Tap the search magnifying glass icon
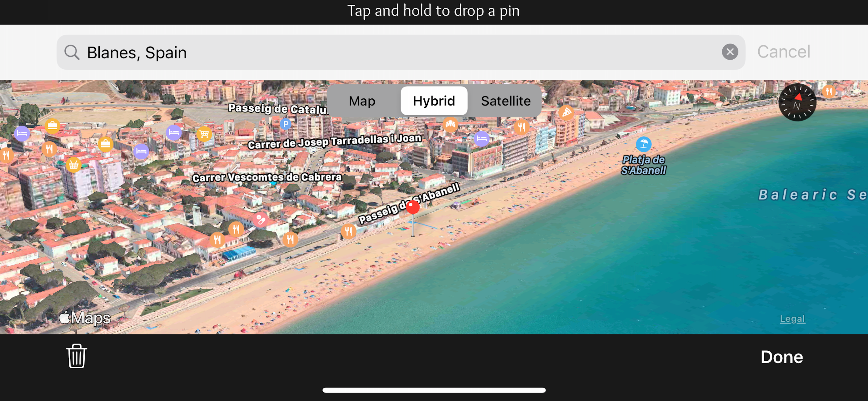868x401 pixels. click(72, 52)
